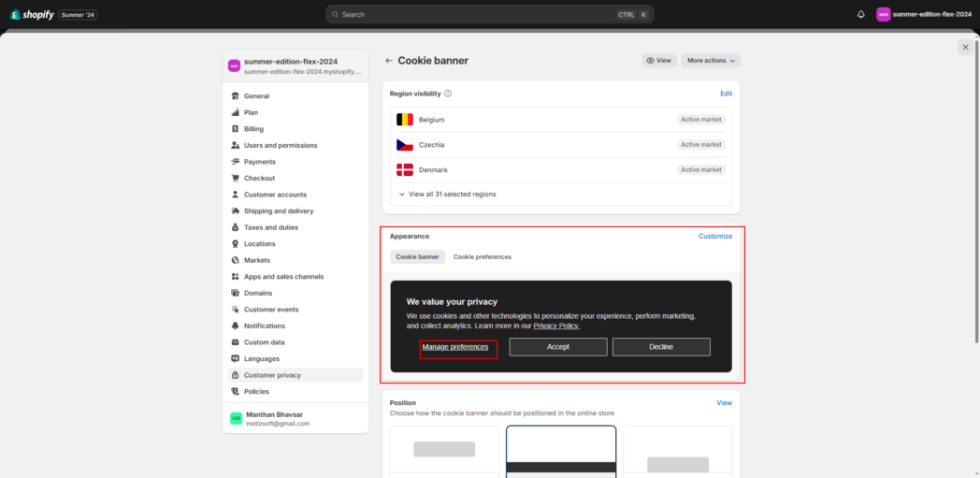
Task: Click Belgium Active market badge
Action: 701,120
